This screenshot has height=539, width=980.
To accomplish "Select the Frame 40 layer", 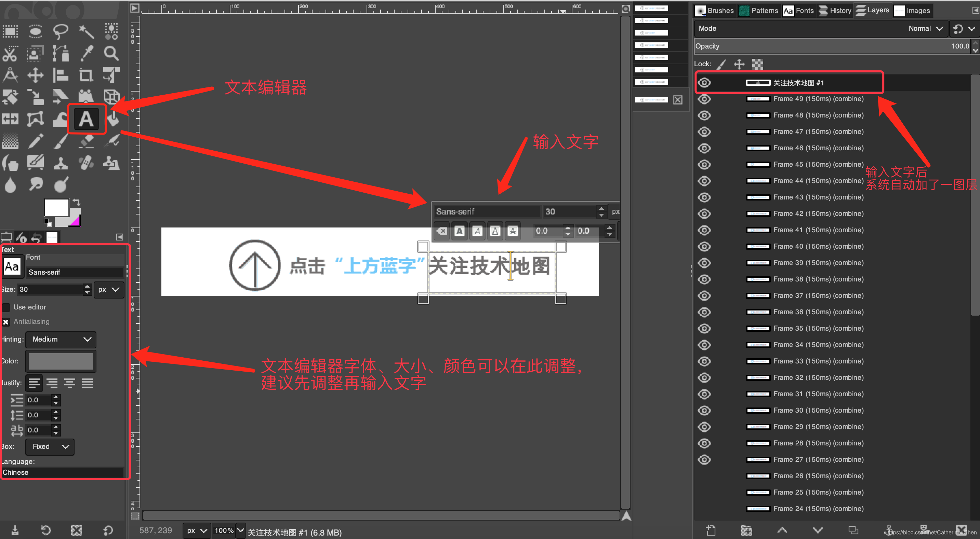I will tap(818, 246).
